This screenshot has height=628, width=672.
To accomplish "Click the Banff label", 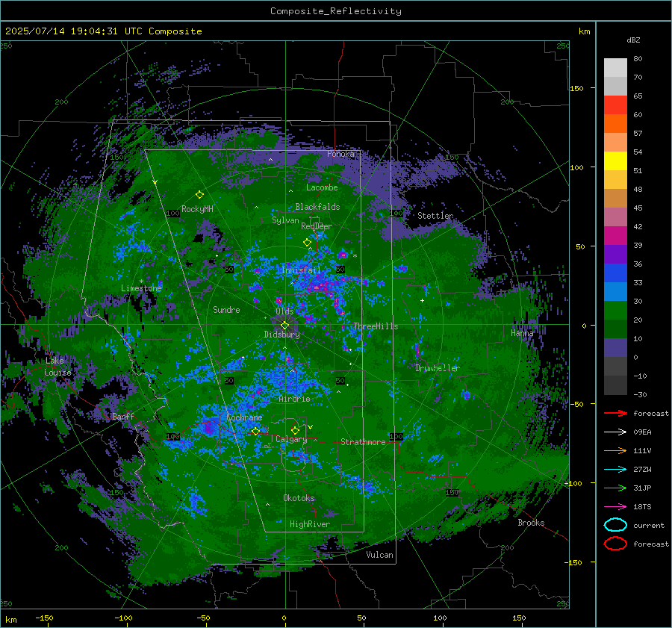I will 123,416.
